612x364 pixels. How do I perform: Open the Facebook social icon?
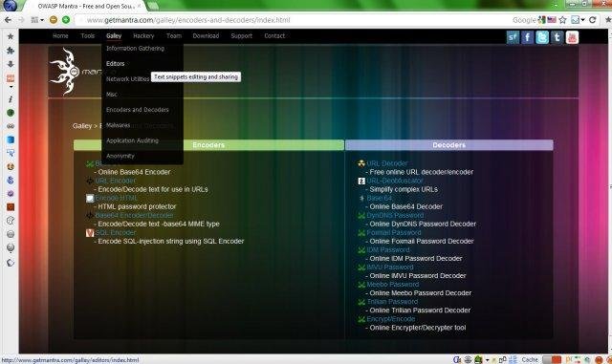527,37
